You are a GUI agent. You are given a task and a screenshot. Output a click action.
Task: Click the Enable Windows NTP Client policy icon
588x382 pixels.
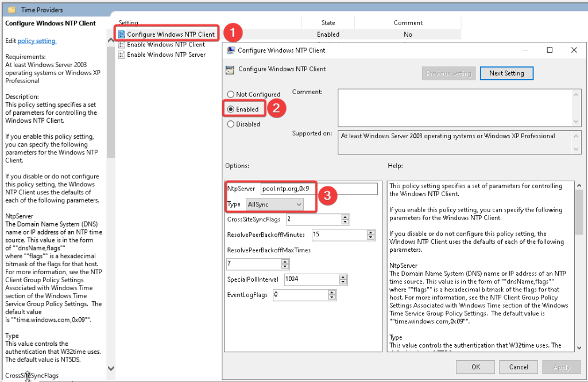tap(122, 45)
